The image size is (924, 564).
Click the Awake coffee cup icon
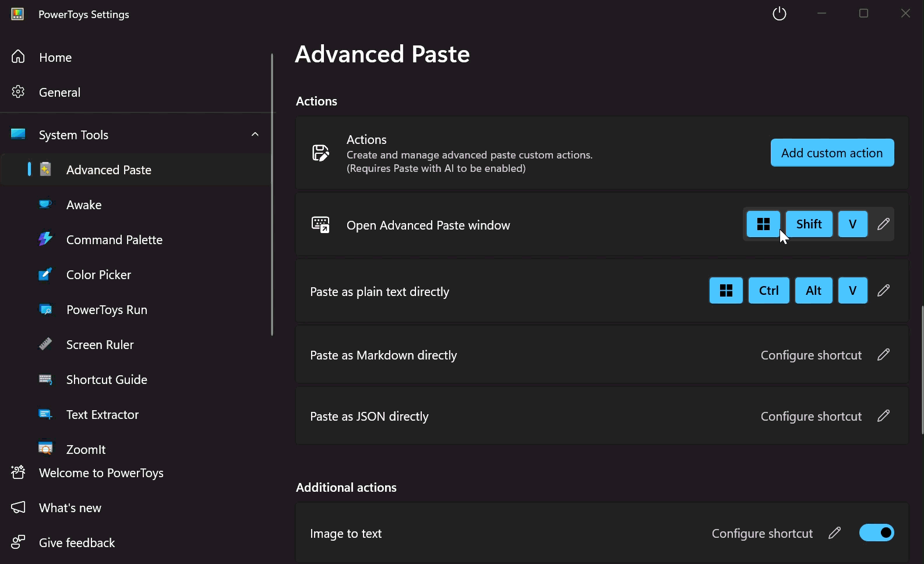coord(45,204)
